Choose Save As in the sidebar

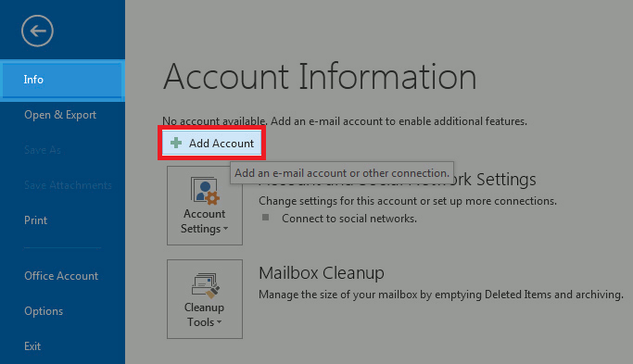[x=43, y=150]
